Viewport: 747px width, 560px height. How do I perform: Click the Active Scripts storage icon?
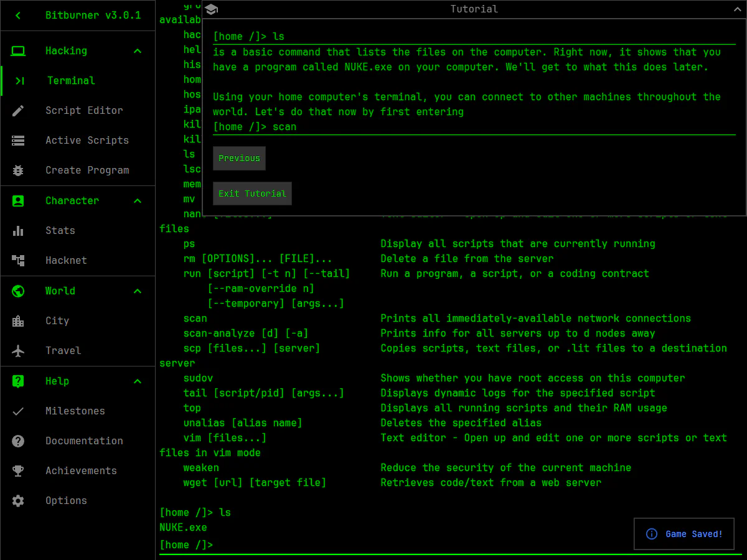[x=18, y=141]
